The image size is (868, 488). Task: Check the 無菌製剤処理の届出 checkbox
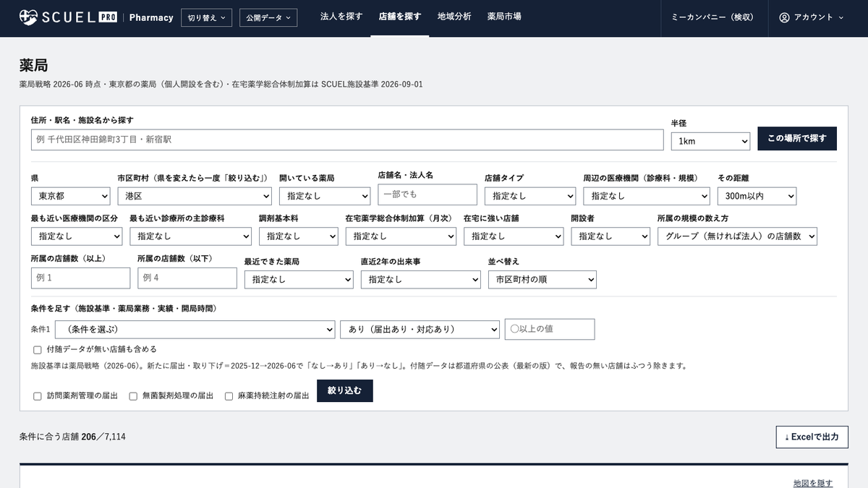pos(133,396)
